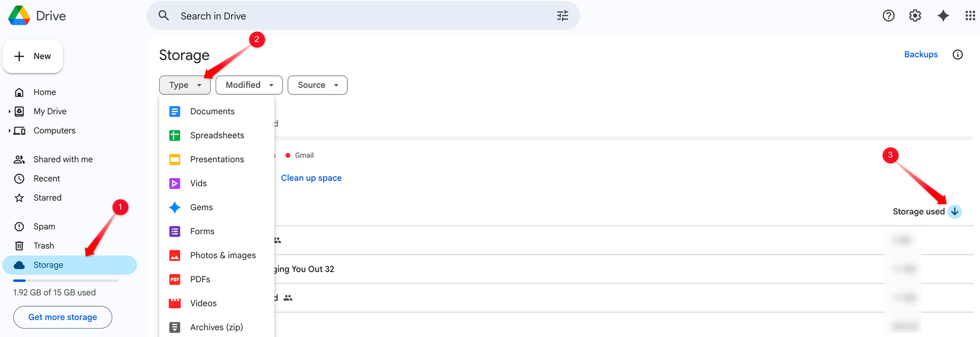Click the Gemini sparkle icon
Image resolution: width=980 pixels, height=337 pixels.
coord(943,16)
